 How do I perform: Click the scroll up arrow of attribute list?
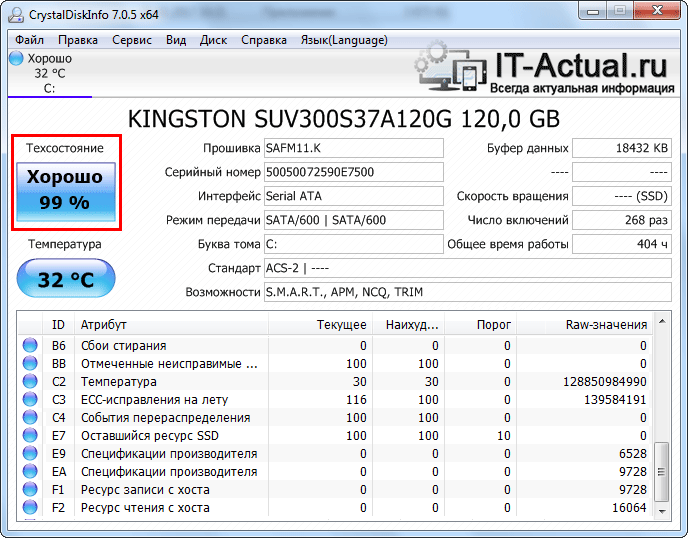pyautogui.click(x=662, y=322)
